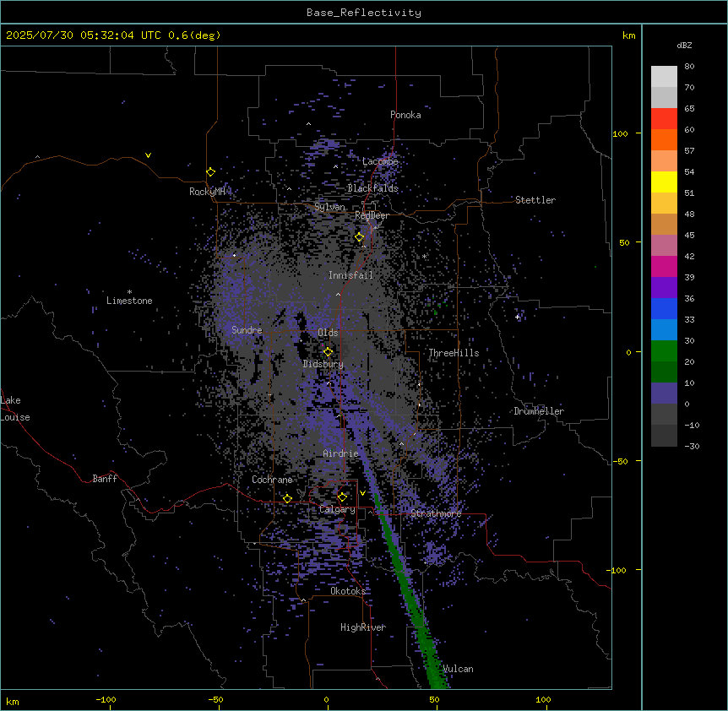Select the dark blue 33-36 dBZ legend swatch
This screenshot has width=728, height=711.
click(664, 308)
